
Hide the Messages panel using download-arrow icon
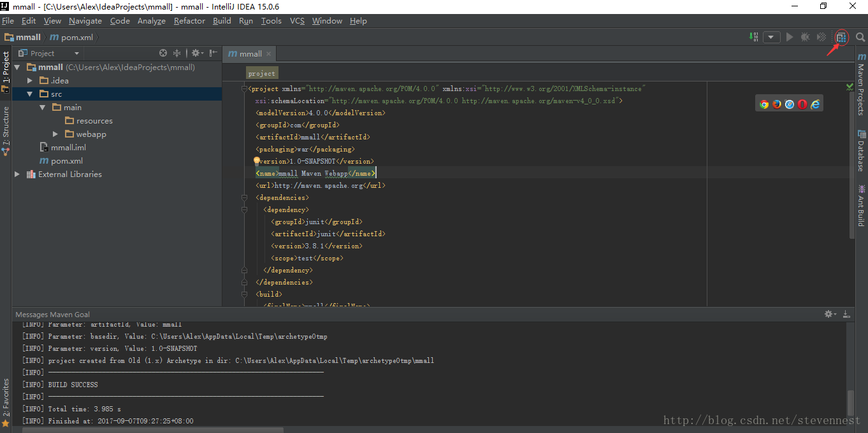click(846, 314)
